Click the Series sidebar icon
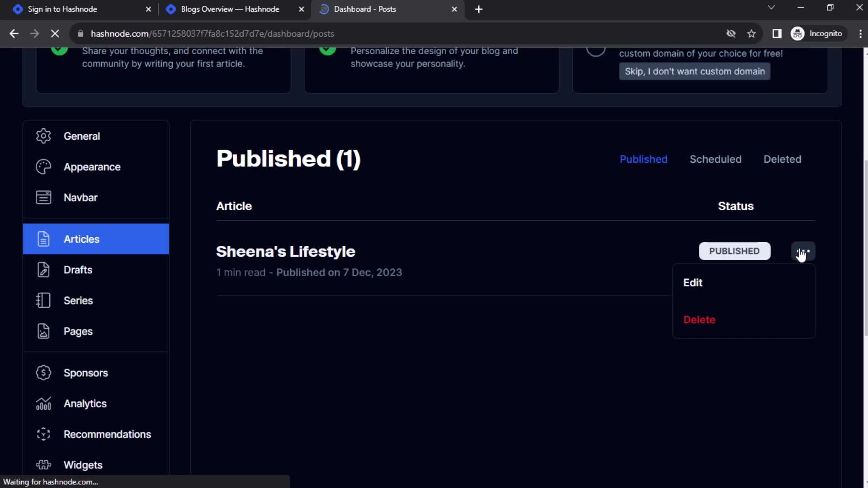 (x=43, y=300)
